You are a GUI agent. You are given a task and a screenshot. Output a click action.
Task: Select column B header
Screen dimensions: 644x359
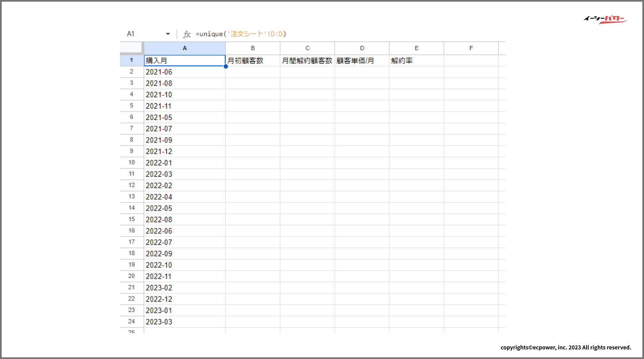pyautogui.click(x=253, y=48)
